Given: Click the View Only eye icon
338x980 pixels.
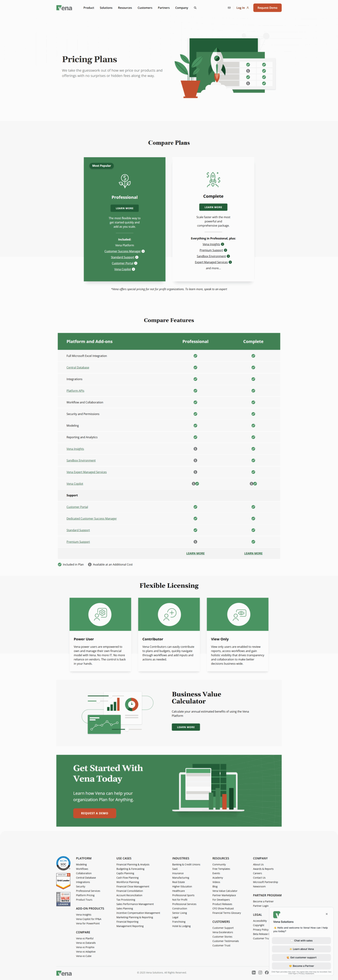Looking at the screenshot, I should click(x=238, y=614).
